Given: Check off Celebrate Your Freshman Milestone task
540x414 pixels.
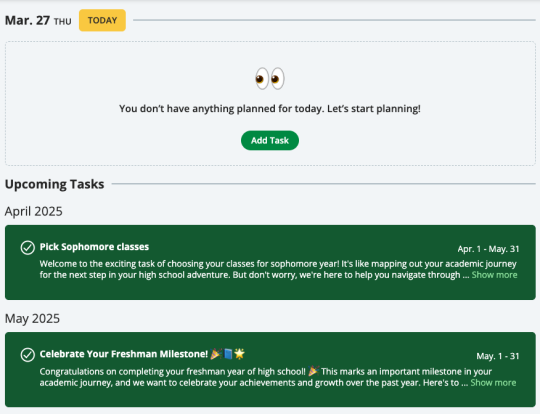Looking at the screenshot, I should pos(28,355).
